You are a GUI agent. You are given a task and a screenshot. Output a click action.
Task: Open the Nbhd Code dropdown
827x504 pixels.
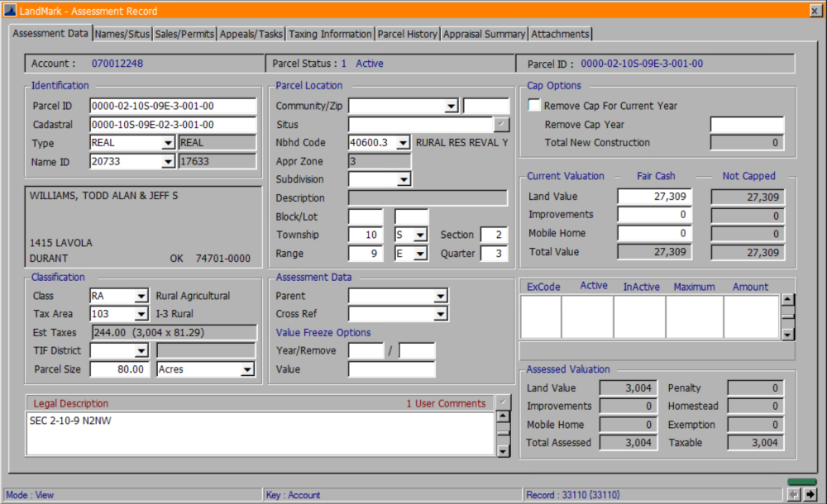point(401,142)
